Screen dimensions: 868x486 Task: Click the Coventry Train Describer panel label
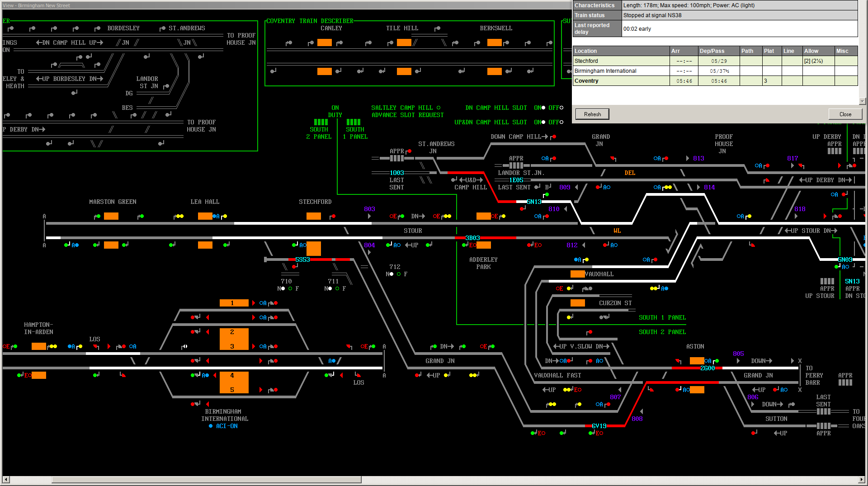[310, 21]
